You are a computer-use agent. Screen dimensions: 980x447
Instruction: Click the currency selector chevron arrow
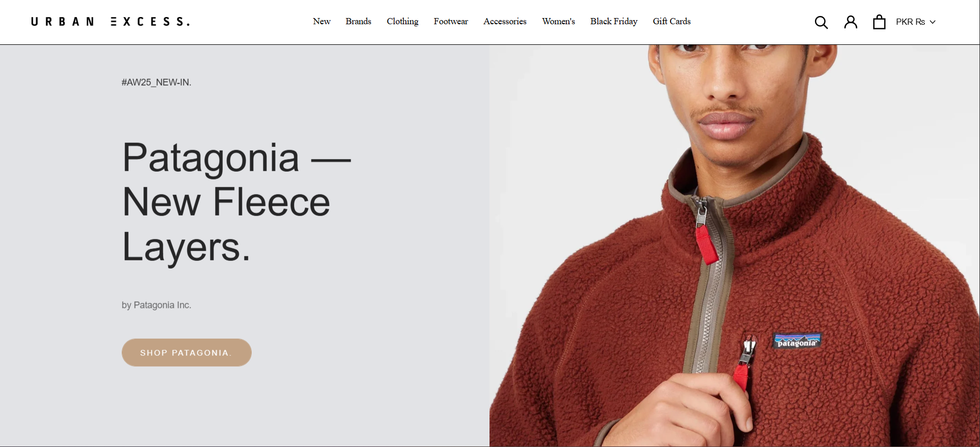[933, 22]
